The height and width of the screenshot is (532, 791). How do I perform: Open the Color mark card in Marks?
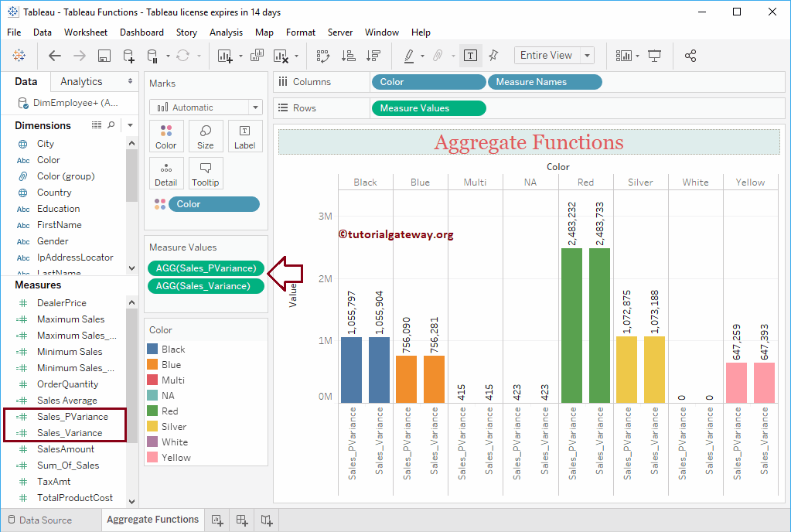[x=166, y=136]
